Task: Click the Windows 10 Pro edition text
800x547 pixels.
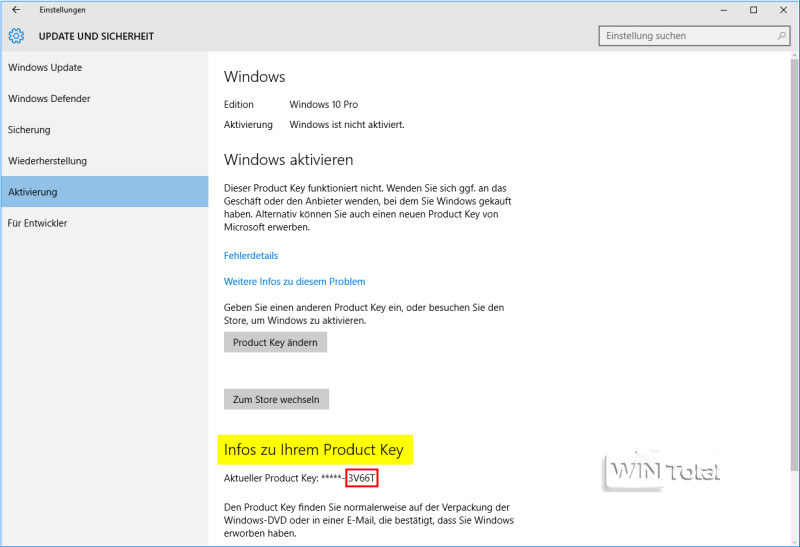Action: (323, 105)
